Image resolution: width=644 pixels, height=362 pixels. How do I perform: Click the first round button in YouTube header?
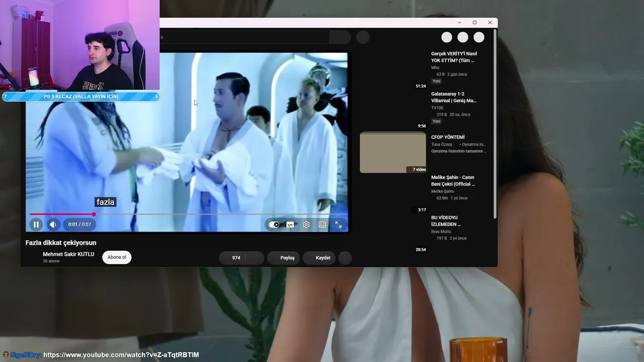[447, 37]
